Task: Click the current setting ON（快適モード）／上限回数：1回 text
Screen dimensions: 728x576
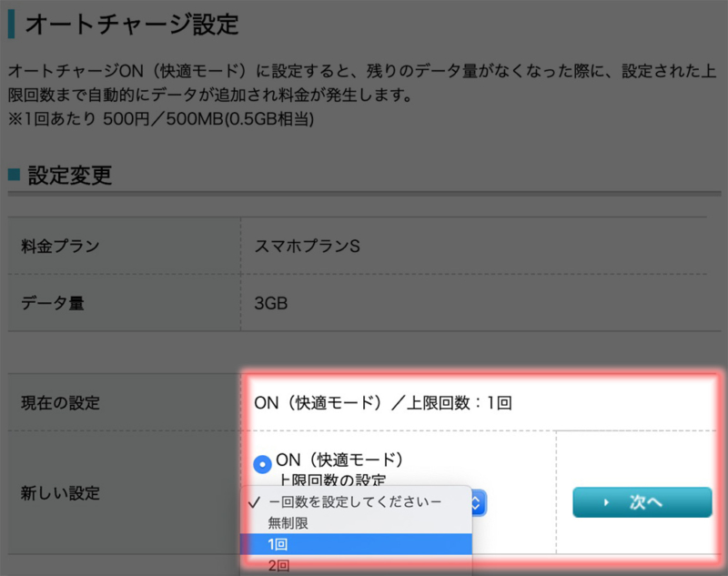Action: [x=383, y=403]
